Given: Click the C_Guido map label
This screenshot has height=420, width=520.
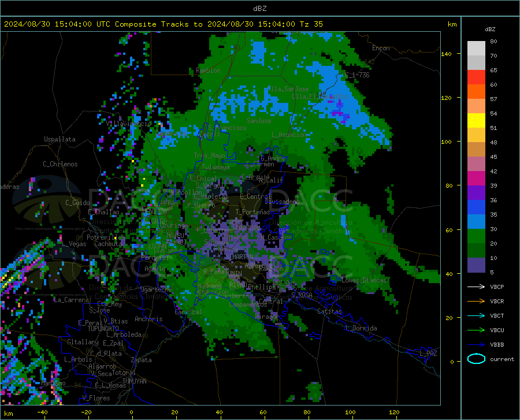Looking at the screenshot, I should pos(77,203).
